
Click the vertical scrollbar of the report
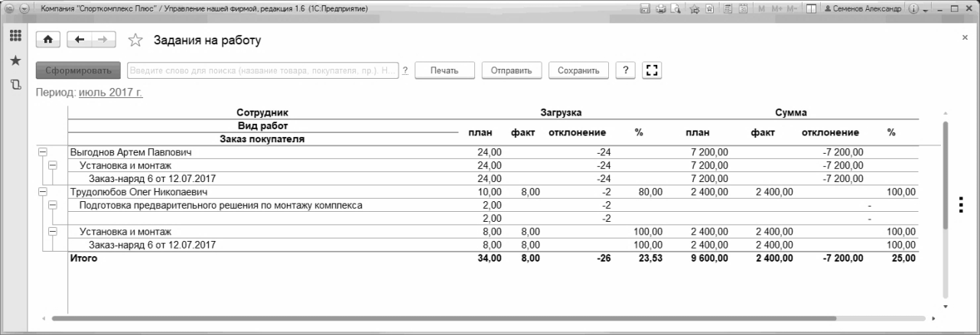coord(945,176)
